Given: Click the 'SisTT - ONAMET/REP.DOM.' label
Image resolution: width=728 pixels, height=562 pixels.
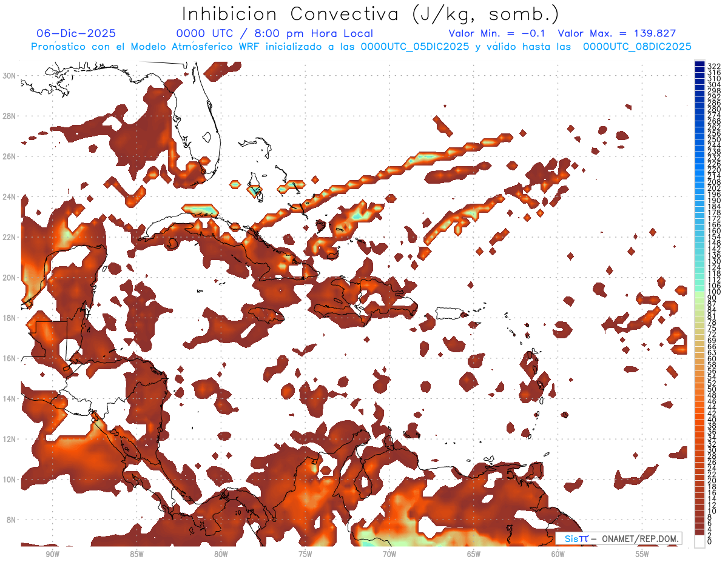Looking at the screenshot, I should [619, 539].
